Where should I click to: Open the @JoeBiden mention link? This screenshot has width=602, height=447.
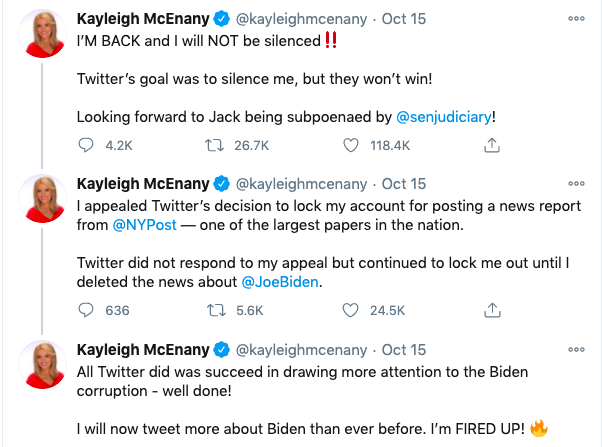tap(283, 281)
